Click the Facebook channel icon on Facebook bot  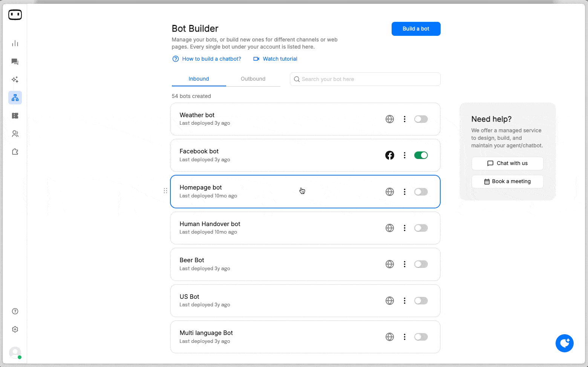coord(390,155)
